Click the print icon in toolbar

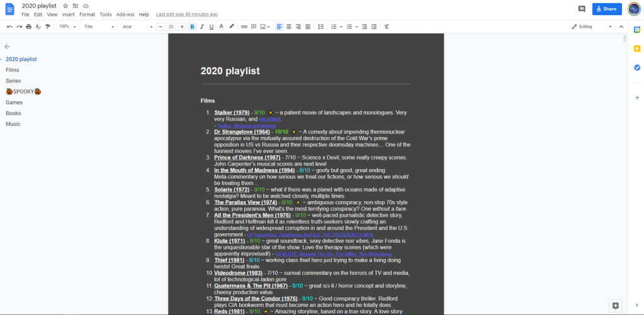pyautogui.click(x=29, y=27)
